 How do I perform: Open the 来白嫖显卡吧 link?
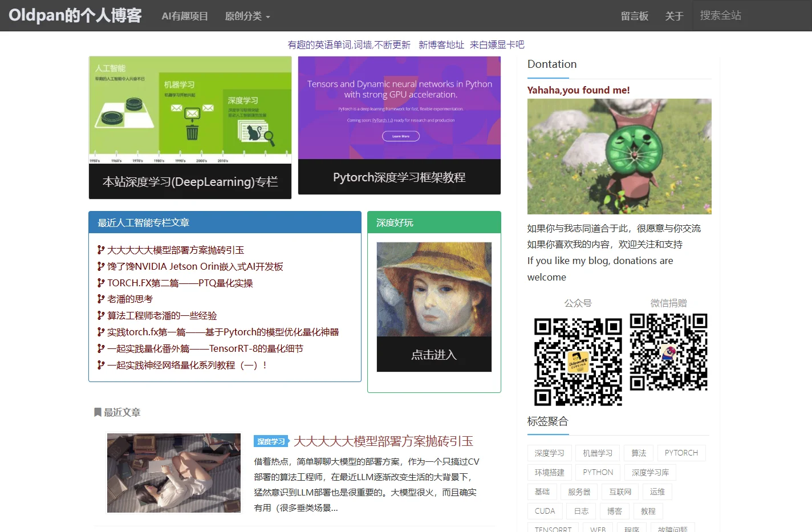[497, 44]
